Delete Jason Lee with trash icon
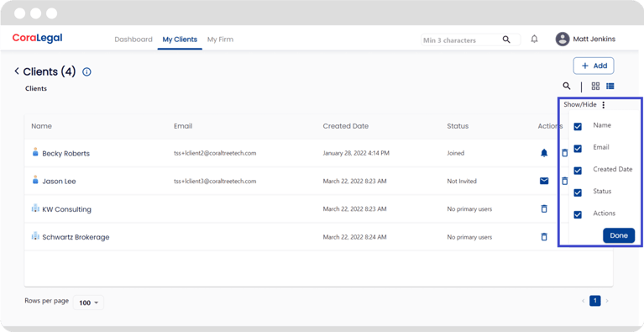Image resolution: width=644 pixels, height=332 pixels. pyautogui.click(x=565, y=181)
